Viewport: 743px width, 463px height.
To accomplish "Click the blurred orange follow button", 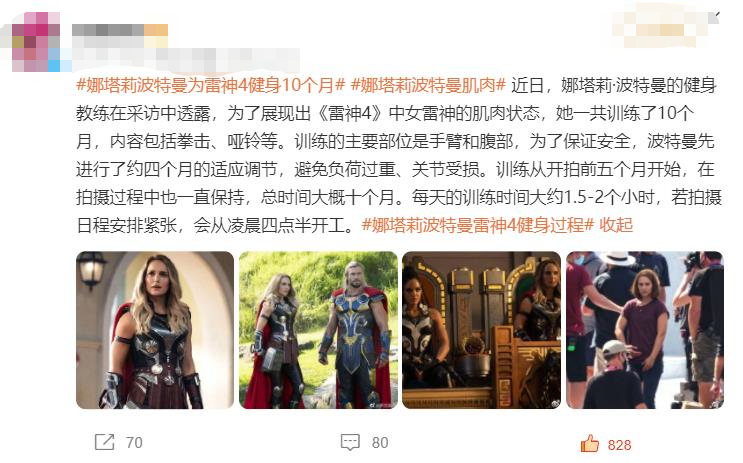I will point(660,29).
